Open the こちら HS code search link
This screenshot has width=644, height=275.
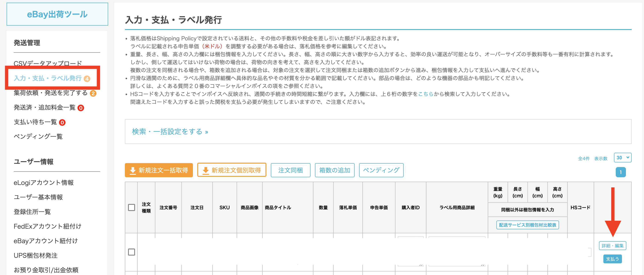426,94
